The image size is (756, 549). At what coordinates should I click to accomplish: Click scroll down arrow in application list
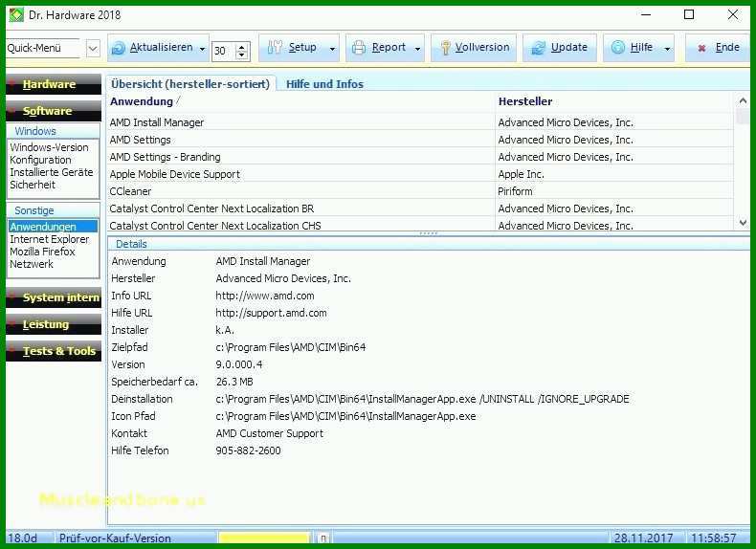pos(743,222)
